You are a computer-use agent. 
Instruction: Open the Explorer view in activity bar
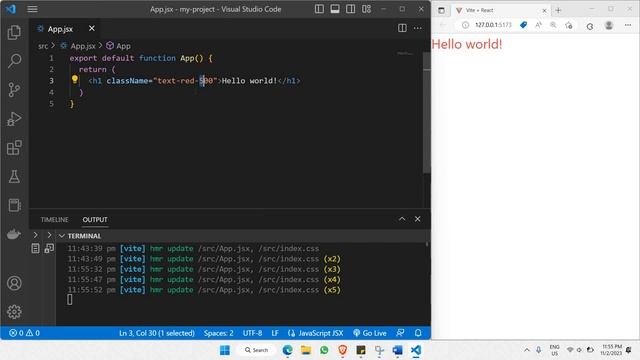pos(14,32)
